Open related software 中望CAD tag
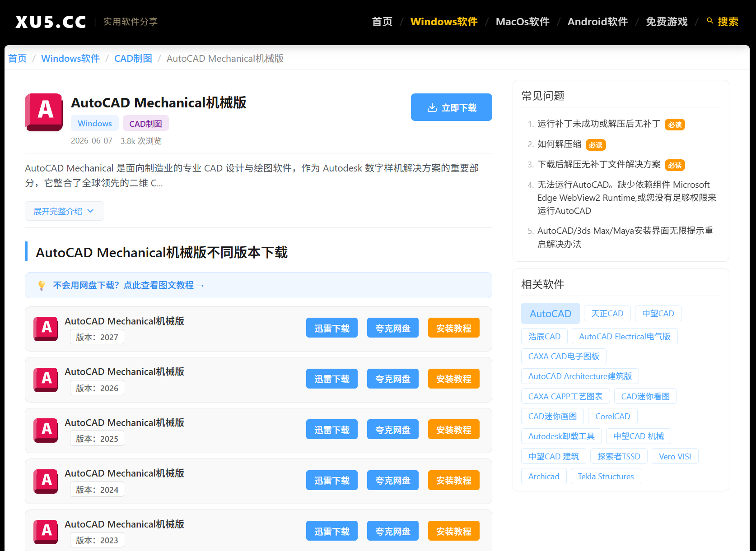This screenshot has height=551, width=756. (x=658, y=314)
